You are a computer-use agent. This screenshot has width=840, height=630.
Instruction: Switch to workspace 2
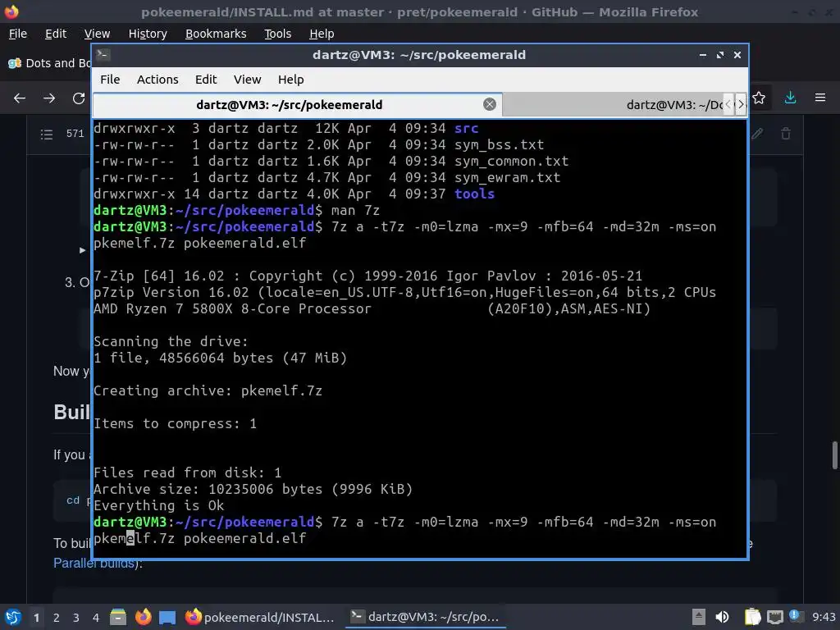click(57, 618)
